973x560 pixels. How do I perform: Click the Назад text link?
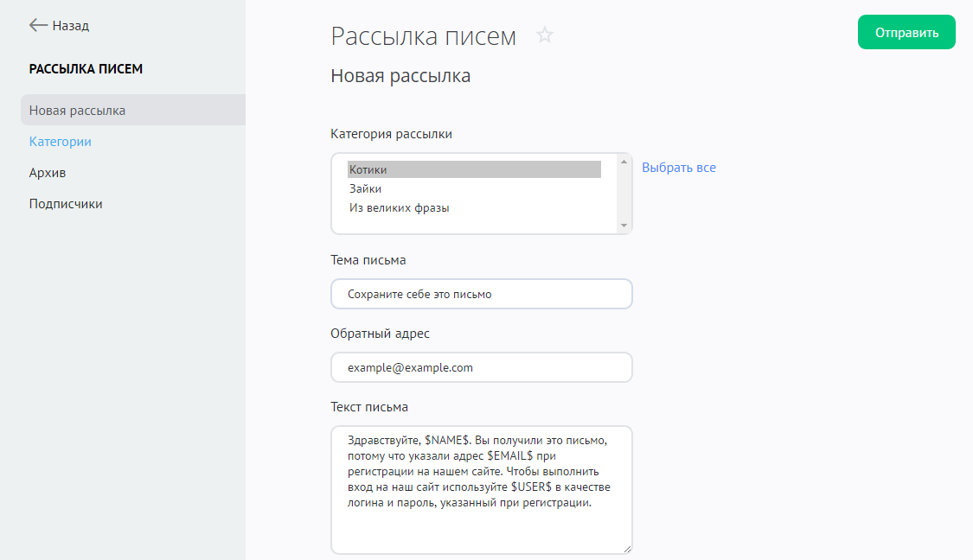coord(71,26)
